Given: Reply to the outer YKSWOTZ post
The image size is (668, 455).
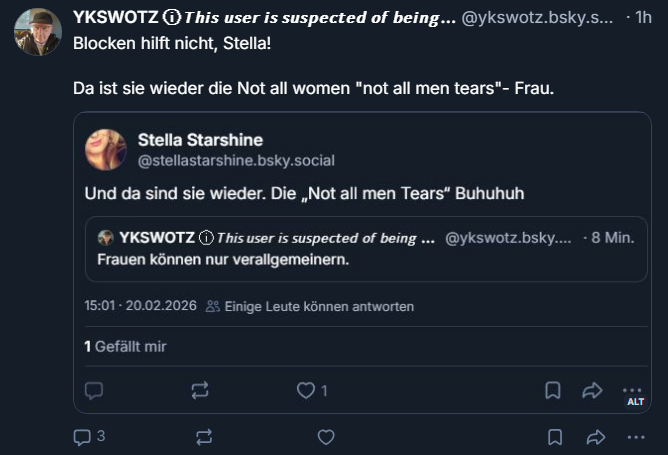Looking at the screenshot, I should pos(83,437).
